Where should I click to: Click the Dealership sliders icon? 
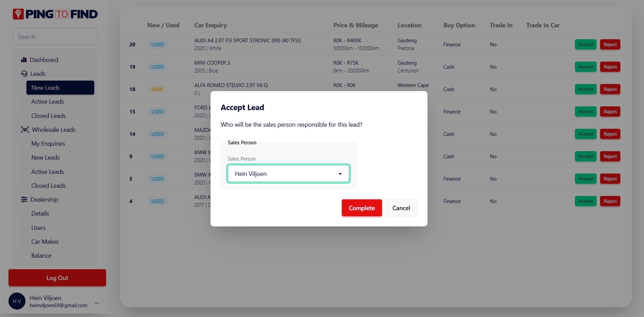(x=24, y=200)
